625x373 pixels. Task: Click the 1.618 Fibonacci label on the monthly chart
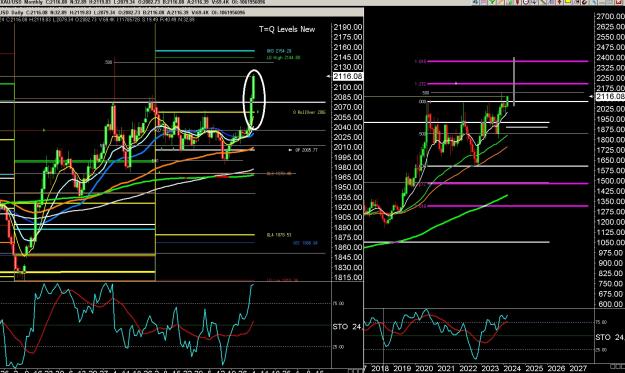[421, 61]
